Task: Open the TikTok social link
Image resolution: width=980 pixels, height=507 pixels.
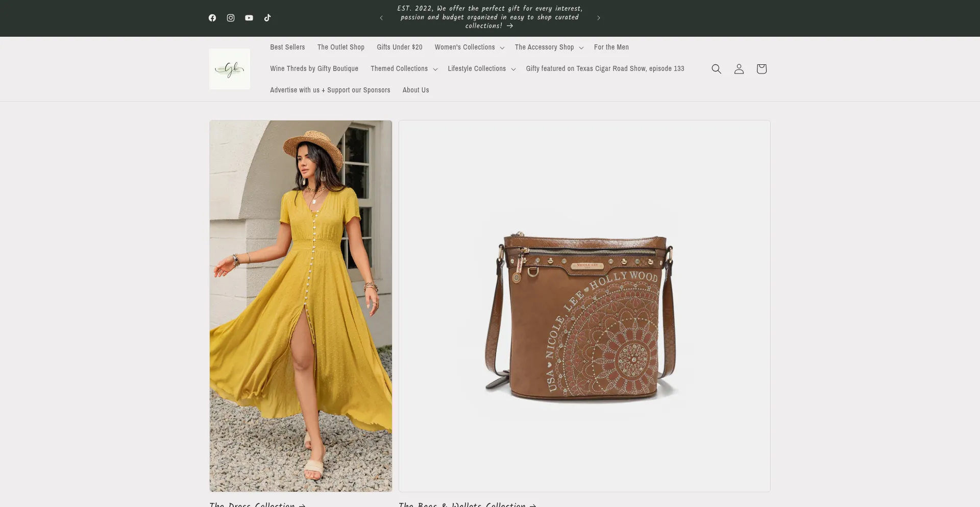Action: pos(267,18)
